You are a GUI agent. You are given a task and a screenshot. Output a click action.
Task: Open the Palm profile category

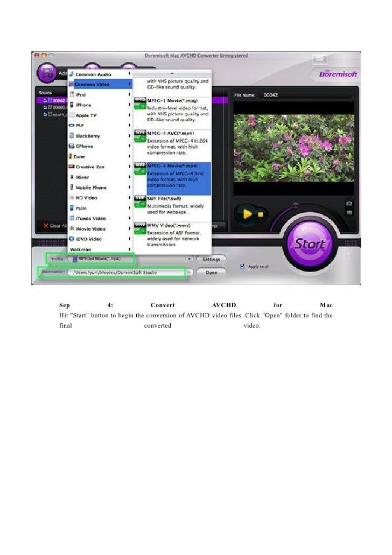[x=100, y=208]
